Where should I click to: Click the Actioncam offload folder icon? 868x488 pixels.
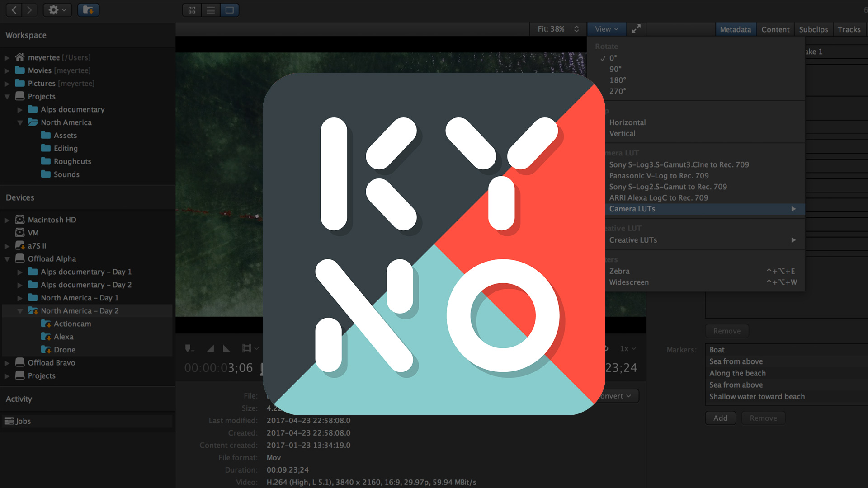(x=46, y=324)
